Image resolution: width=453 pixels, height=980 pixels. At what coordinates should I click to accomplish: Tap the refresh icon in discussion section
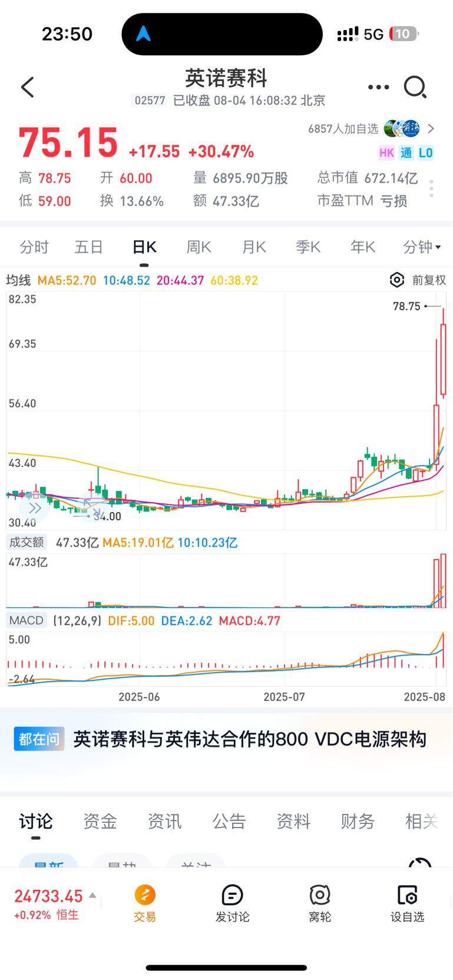(420, 863)
